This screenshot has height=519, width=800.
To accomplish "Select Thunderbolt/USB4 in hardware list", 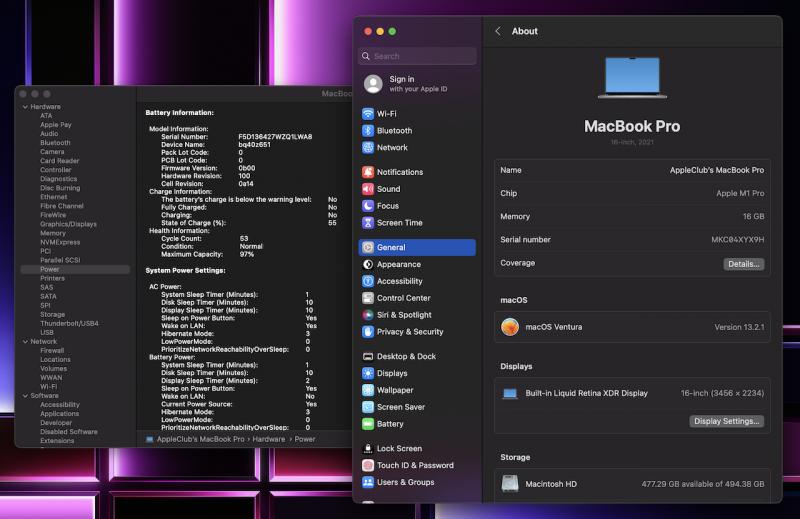I will point(69,323).
